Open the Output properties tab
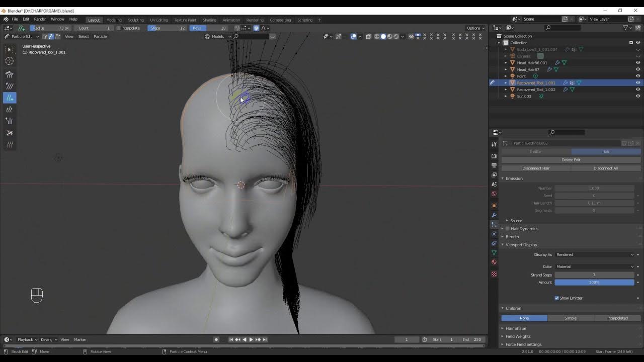 pyautogui.click(x=494, y=165)
